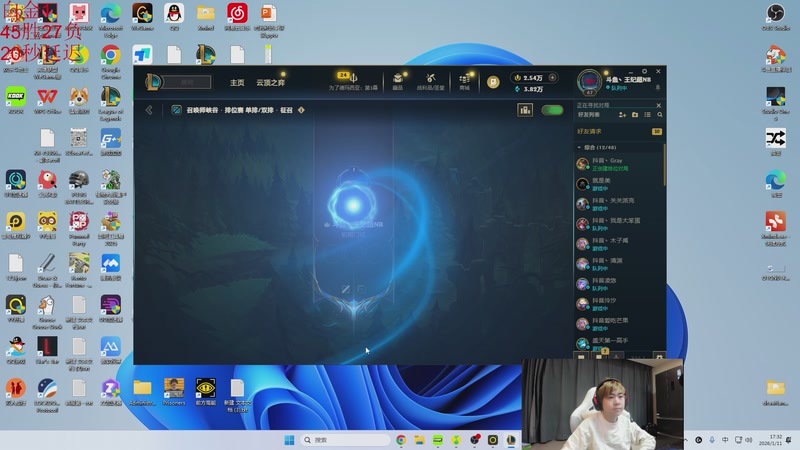
Task: Select friend 抖音丶滴滴
Action: tap(619, 264)
